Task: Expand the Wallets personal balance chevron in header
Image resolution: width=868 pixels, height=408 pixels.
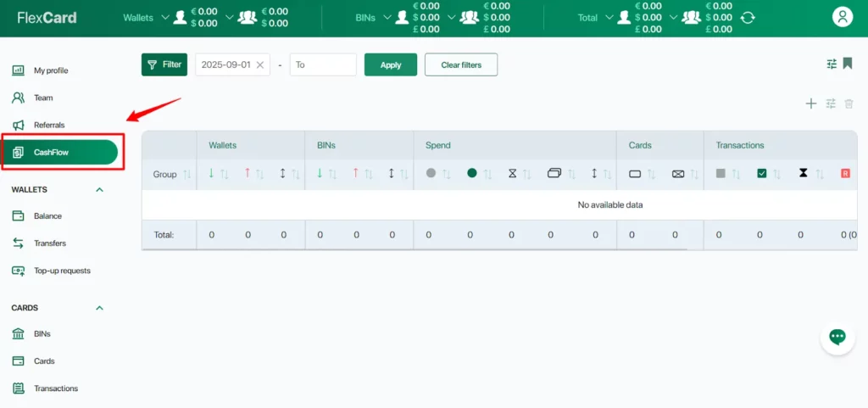Action: click(x=164, y=17)
